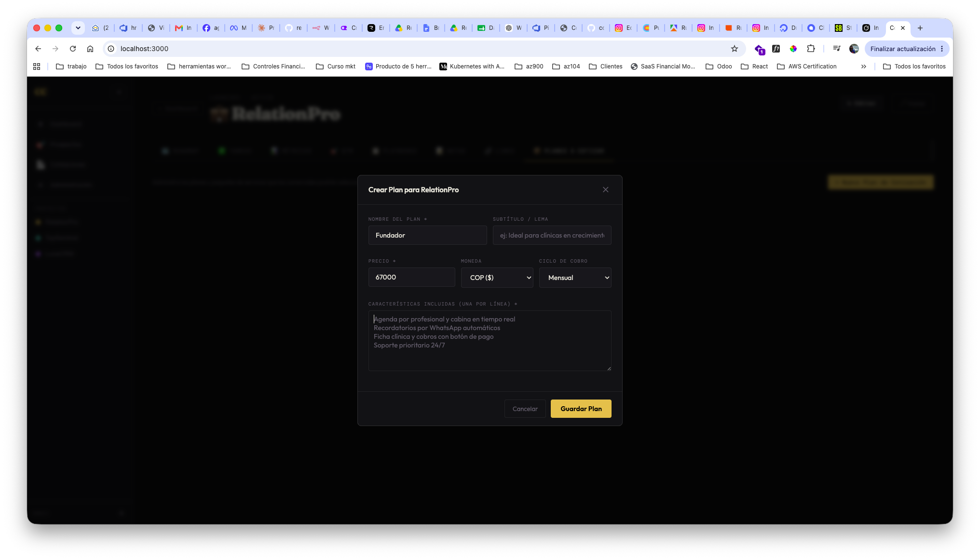Open the herramientas wor... bookmarks folder
Image resolution: width=980 pixels, height=560 pixels.
(199, 67)
